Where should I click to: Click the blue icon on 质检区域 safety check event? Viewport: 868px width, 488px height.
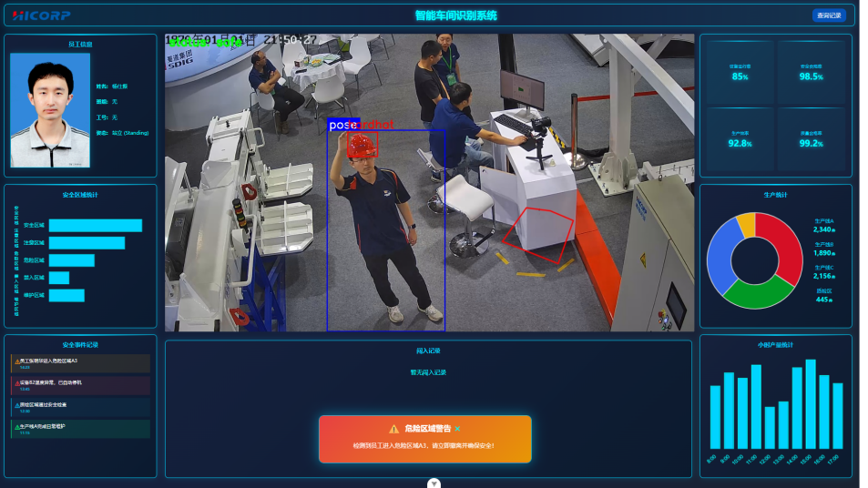coord(16,404)
